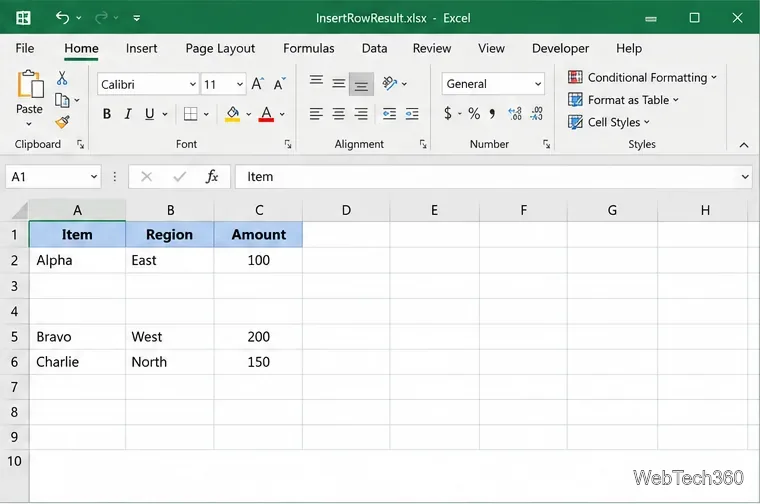Toggle Bold formatting
Viewport: 760px width, 504px height.
tap(107, 114)
